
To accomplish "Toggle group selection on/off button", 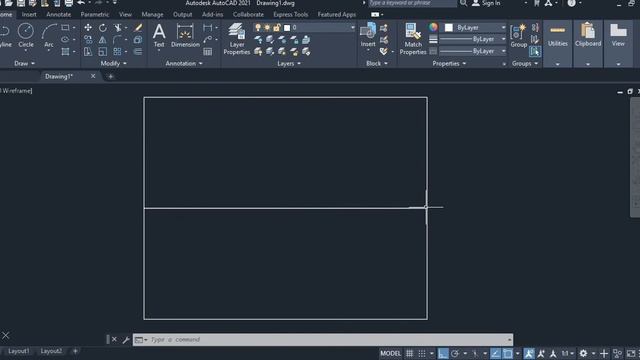I will pos(535,51).
